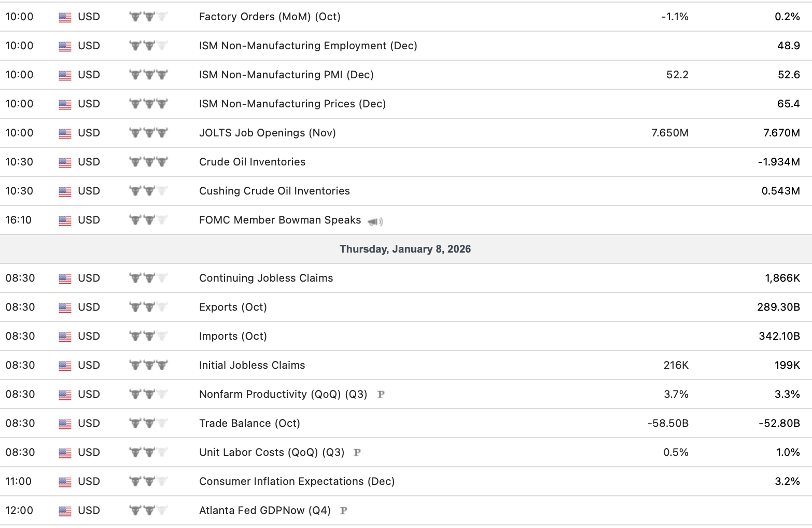Click the bull importance icons for Initial Jobless Claims
The width and height of the screenshot is (812, 528).
click(149, 365)
